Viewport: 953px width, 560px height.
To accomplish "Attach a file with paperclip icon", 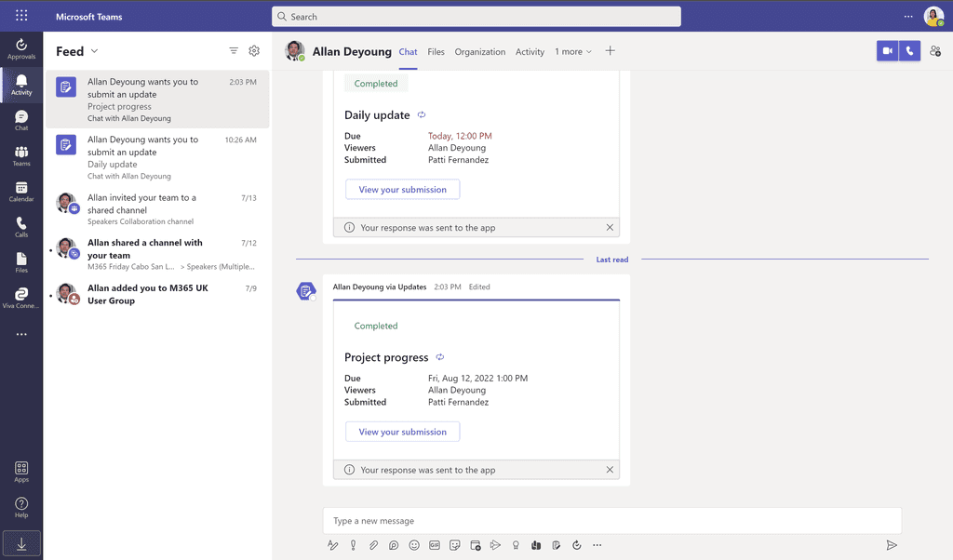I will pos(373,545).
